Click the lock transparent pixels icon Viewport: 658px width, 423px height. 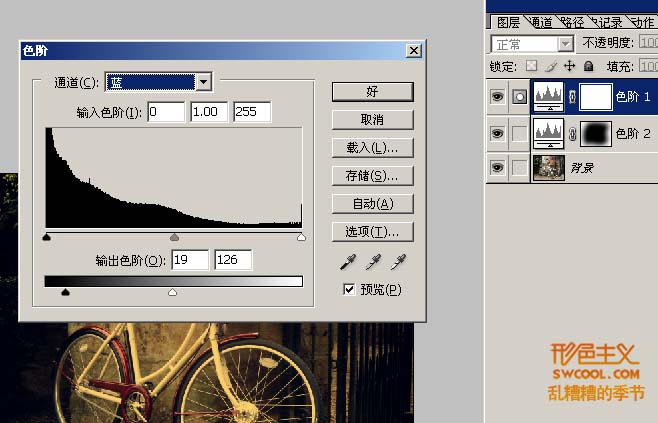531,66
